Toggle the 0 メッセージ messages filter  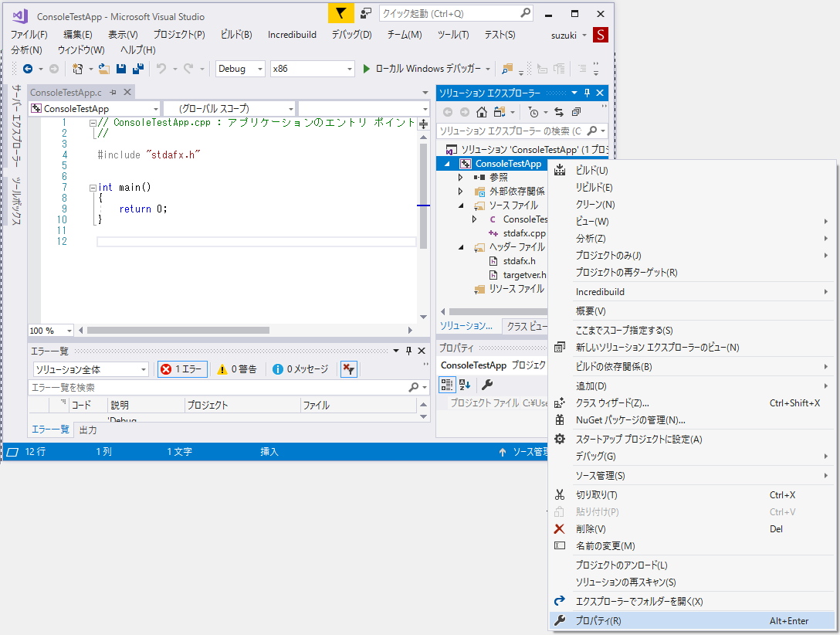(300, 369)
